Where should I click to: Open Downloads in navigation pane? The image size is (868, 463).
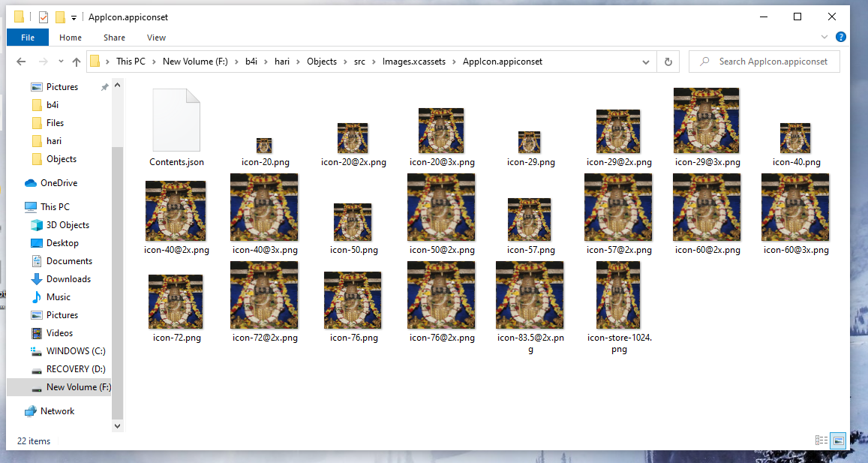click(x=68, y=279)
